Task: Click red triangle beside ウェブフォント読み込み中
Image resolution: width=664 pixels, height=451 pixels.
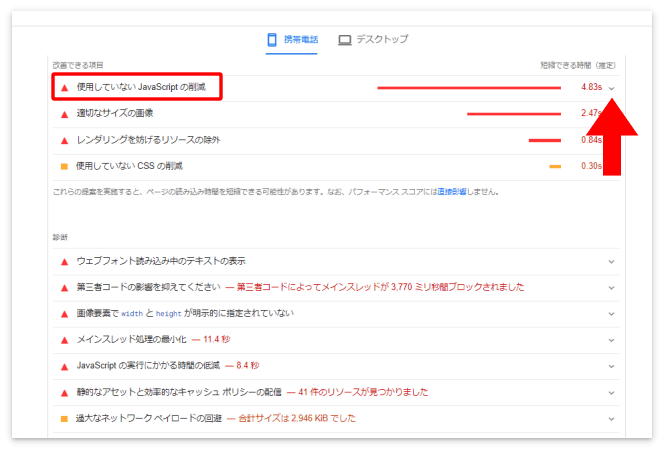Action: click(x=64, y=262)
